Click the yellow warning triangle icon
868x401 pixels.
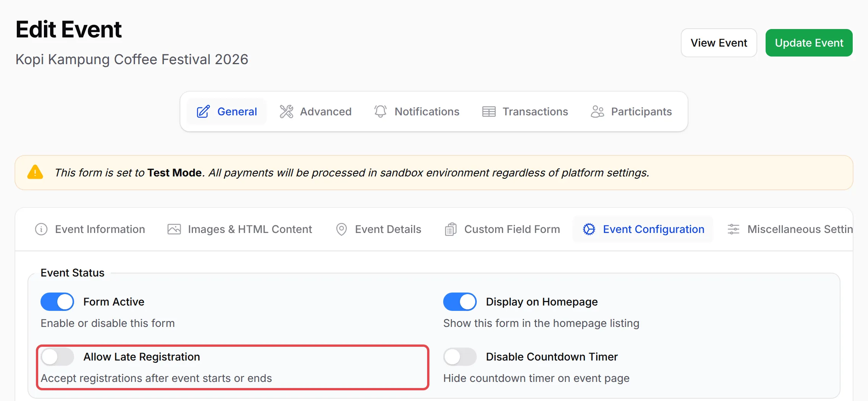[x=35, y=172]
